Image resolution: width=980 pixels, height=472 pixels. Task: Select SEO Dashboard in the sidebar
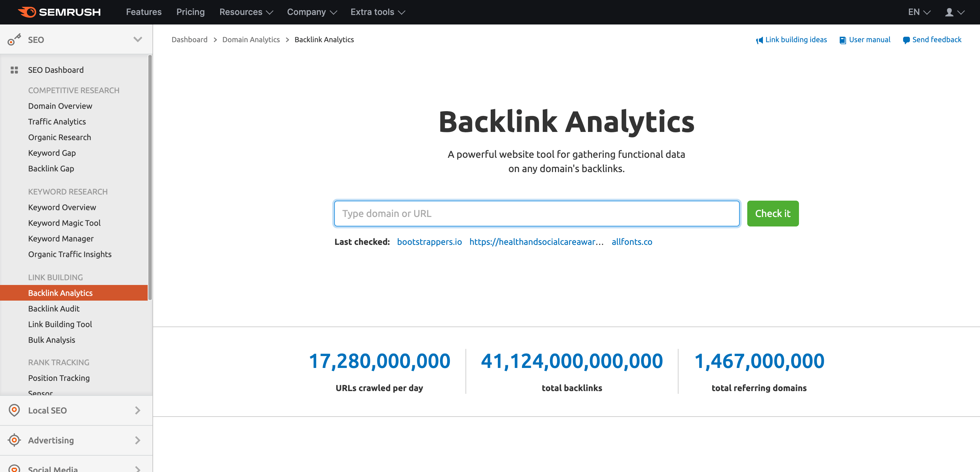click(x=55, y=70)
